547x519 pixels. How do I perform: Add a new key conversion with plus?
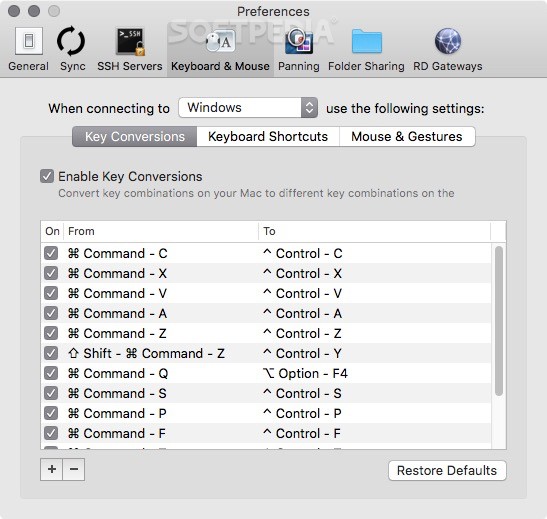52,469
